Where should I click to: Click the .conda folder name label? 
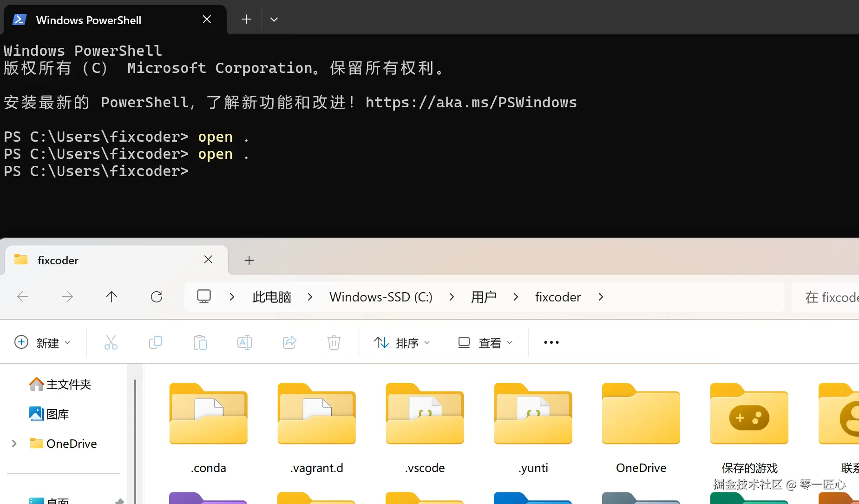point(209,468)
